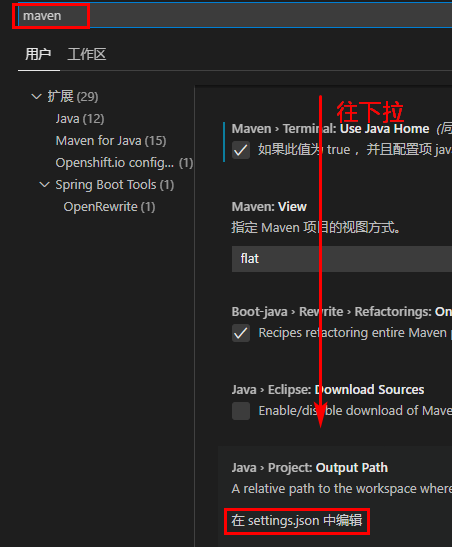Uncheck Boot-java Rewrite Refactorings checkbox
This screenshot has height=547, width=452.
241,333
